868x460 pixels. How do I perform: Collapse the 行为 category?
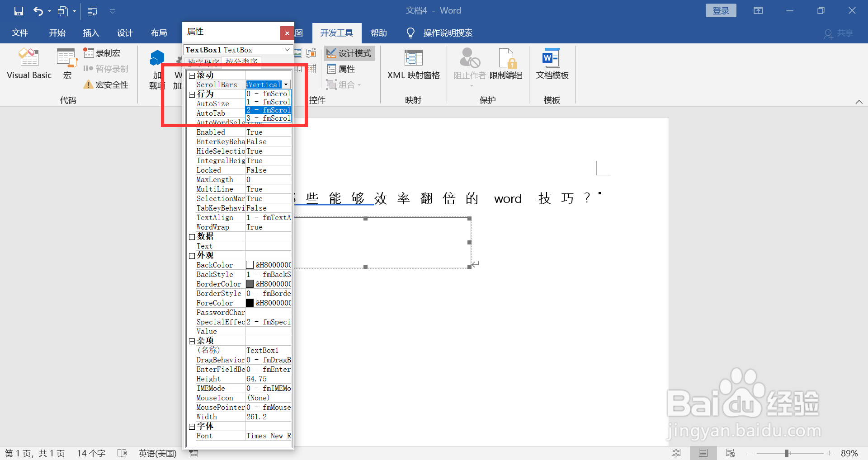(192, 94)
